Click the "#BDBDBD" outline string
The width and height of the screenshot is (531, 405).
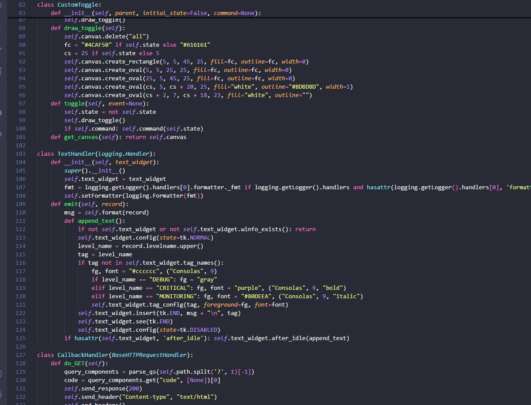pyautogui.click(x=303, y=87)
